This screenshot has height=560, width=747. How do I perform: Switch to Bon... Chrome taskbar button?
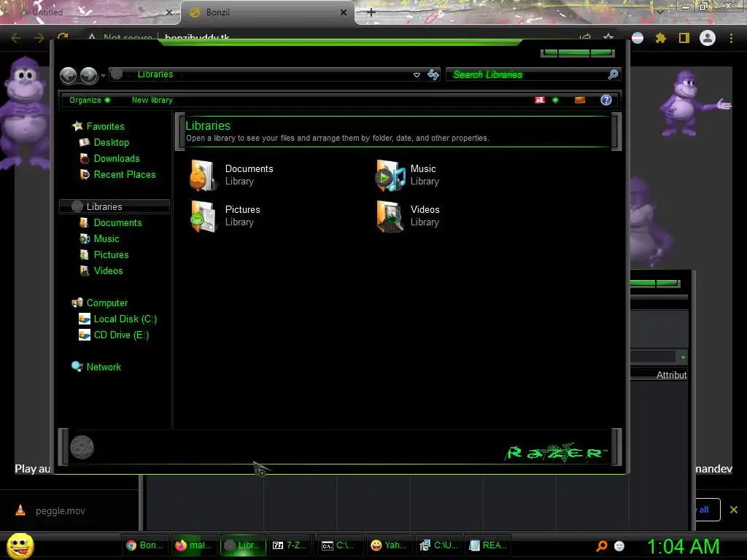(144, 545)
